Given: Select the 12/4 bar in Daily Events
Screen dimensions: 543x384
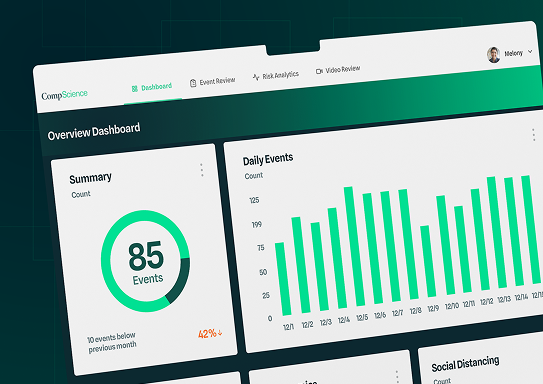Looking at the screenshot, I should (x=337, y=258).
